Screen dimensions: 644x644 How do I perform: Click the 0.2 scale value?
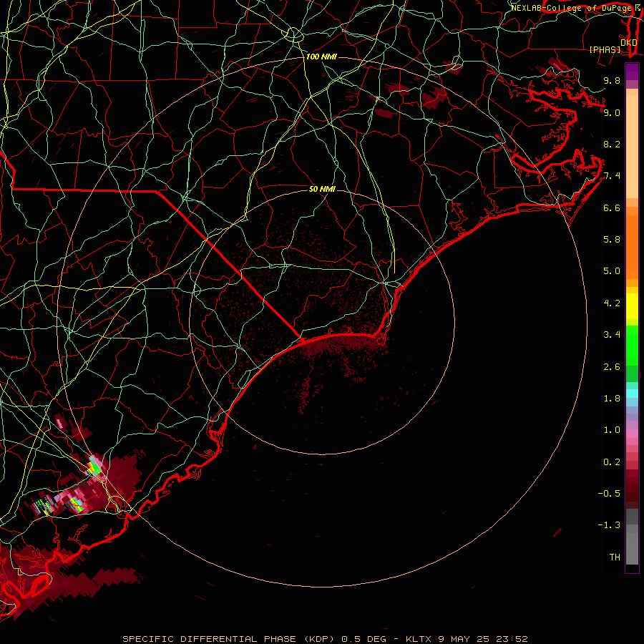(x=612, y=462)
